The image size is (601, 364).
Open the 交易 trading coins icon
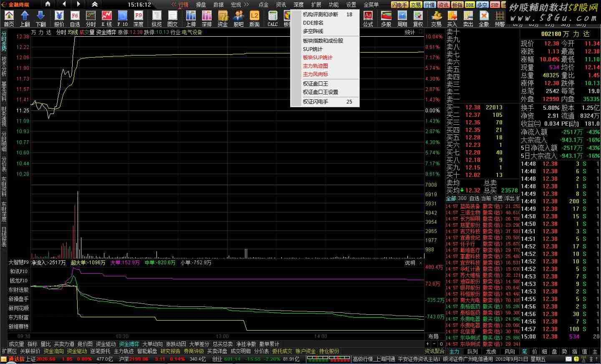click(437, 19)
